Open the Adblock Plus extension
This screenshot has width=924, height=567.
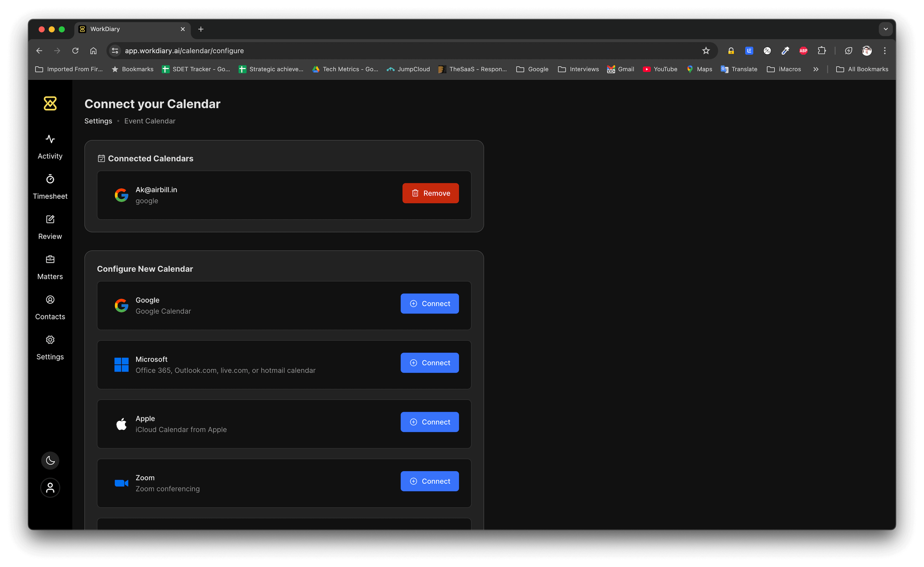[803, 51]
